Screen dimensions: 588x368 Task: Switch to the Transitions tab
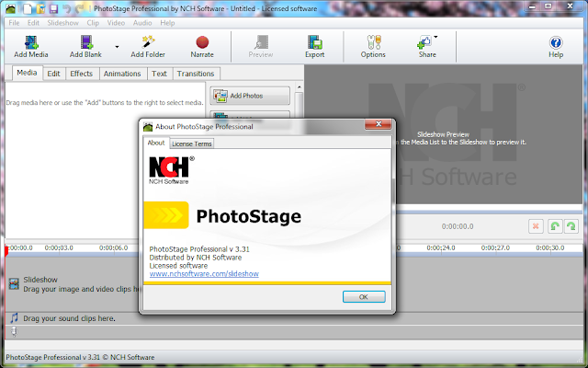pyautogui.click(x=196, y=74)
